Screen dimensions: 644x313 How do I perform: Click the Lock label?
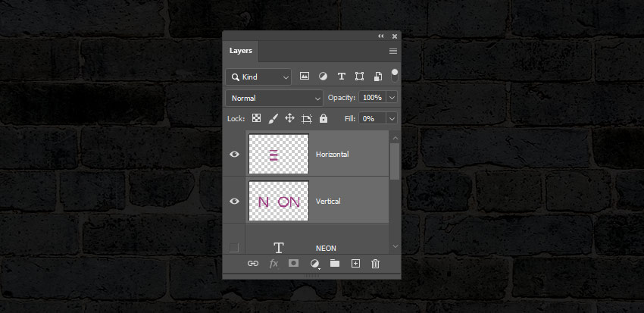tap(236, 119)
